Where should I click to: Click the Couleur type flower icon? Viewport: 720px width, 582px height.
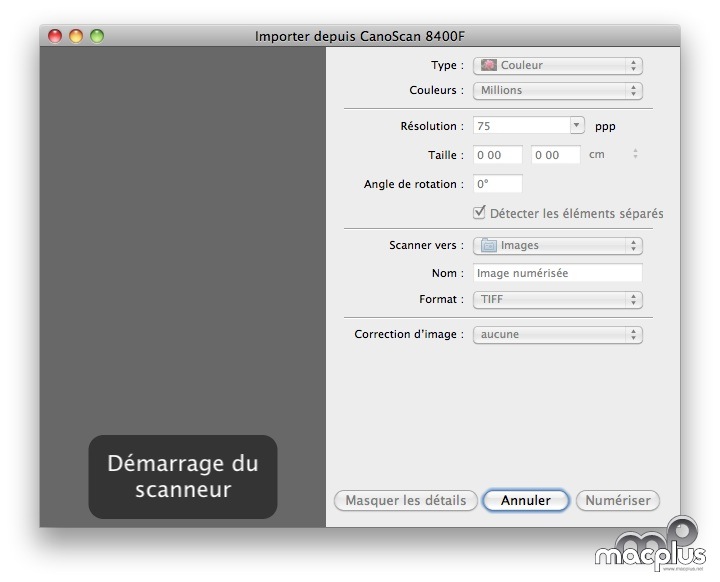click(x=489, y=65)
